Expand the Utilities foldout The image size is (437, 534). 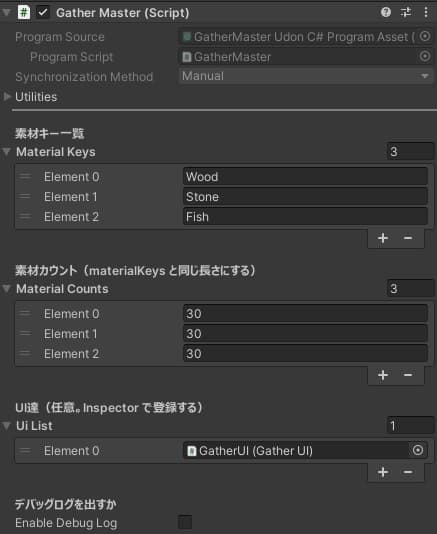pos(7,97)
